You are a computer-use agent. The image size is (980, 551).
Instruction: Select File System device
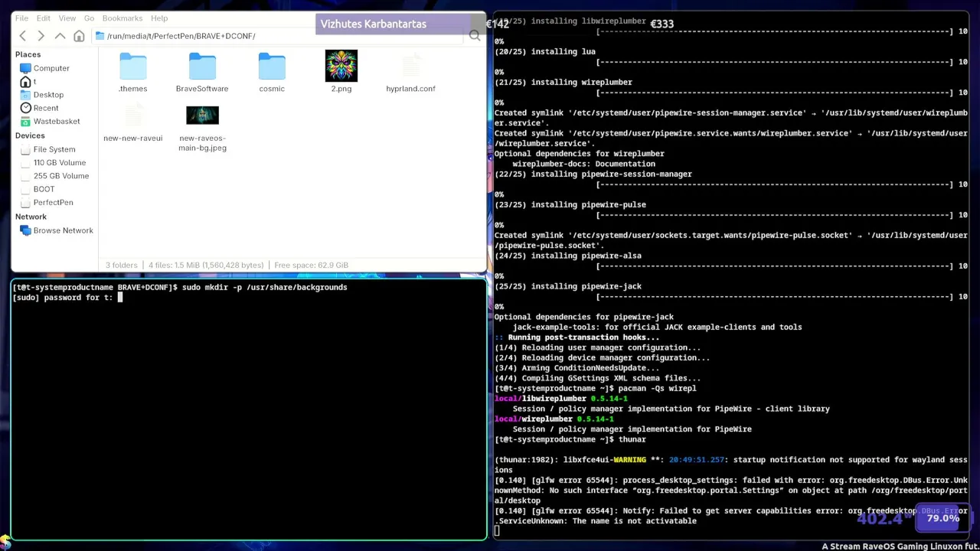[x=54, y=149]
